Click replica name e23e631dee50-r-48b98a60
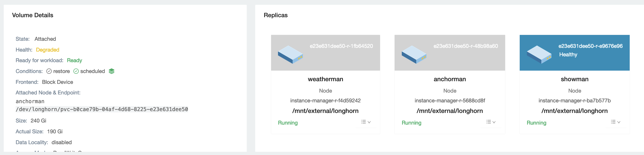644x155 pixels. [466, 46]
